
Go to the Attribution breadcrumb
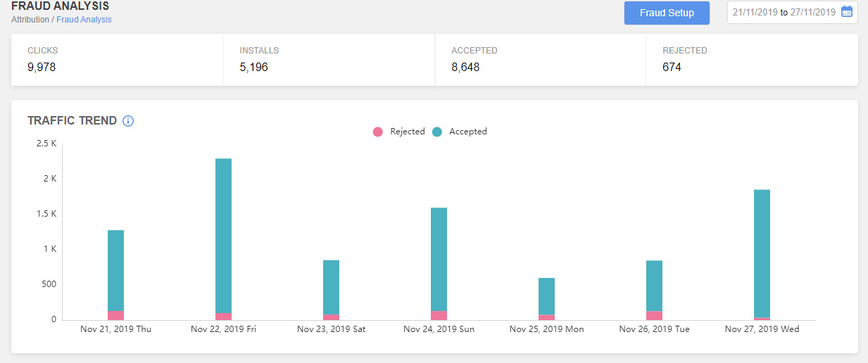tap(30, 20)
